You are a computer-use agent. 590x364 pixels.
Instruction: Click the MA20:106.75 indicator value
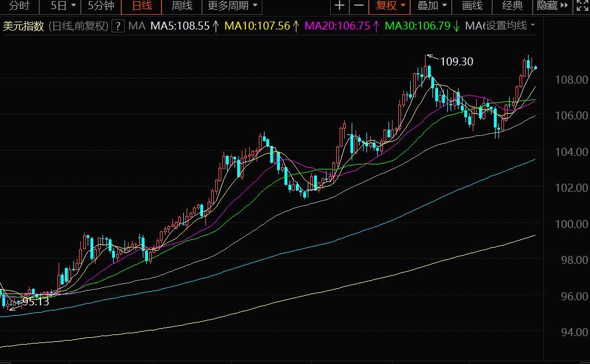[x=337, y=26]
